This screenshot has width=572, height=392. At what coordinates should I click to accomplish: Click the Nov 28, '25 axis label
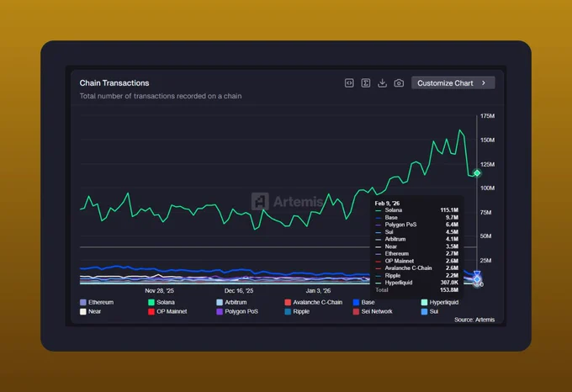point(160,290)
